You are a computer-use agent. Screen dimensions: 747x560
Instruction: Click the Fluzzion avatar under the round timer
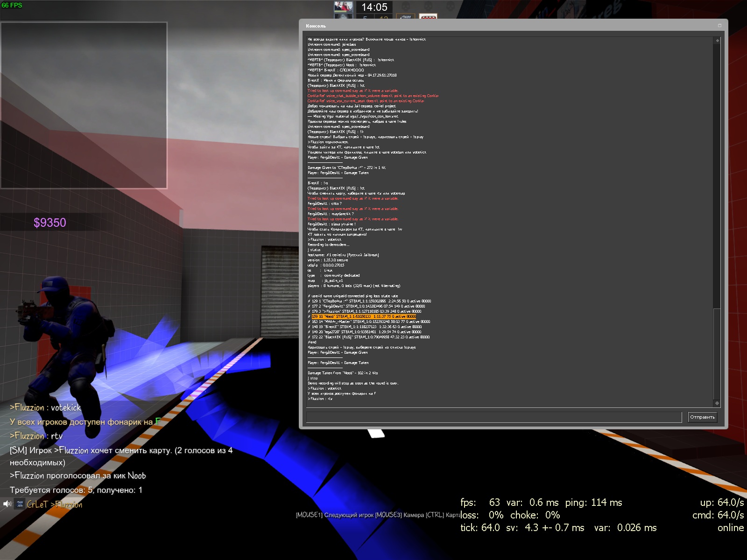405,17
